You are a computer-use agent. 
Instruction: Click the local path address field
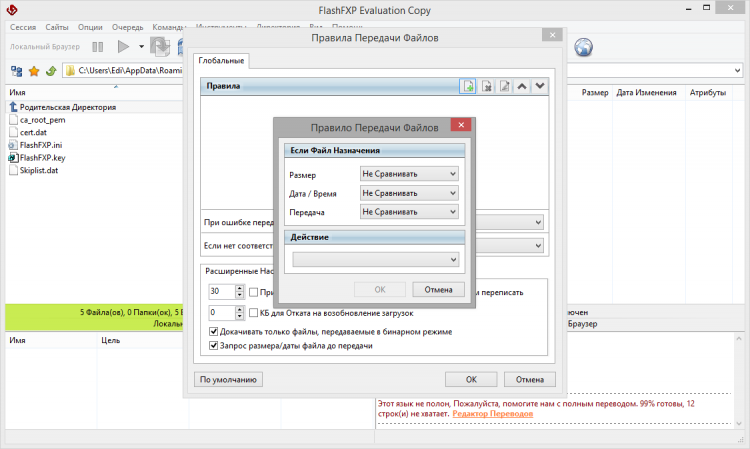124,71
